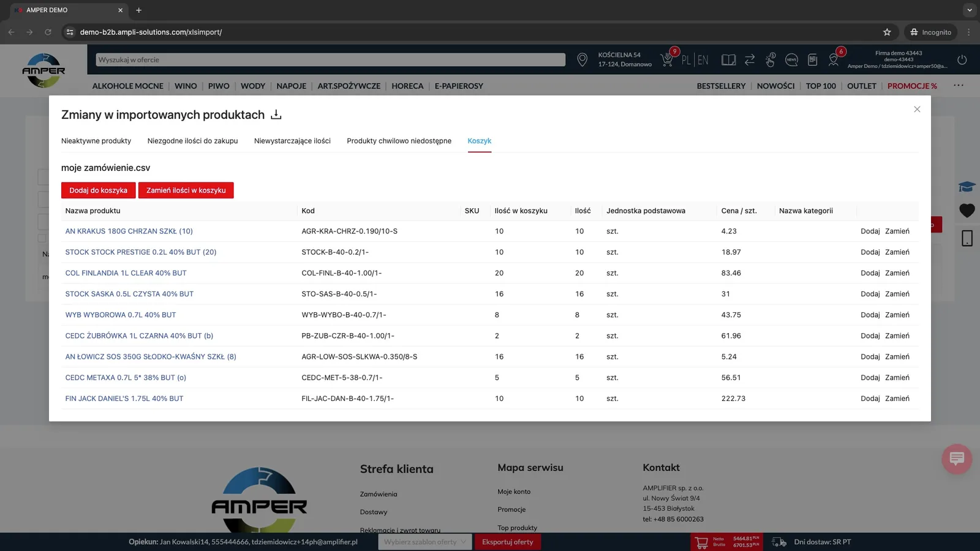
Task: Click 'Zamień ilości w koszyku' button
Action: pyautogui.click(x=186, y=190)
